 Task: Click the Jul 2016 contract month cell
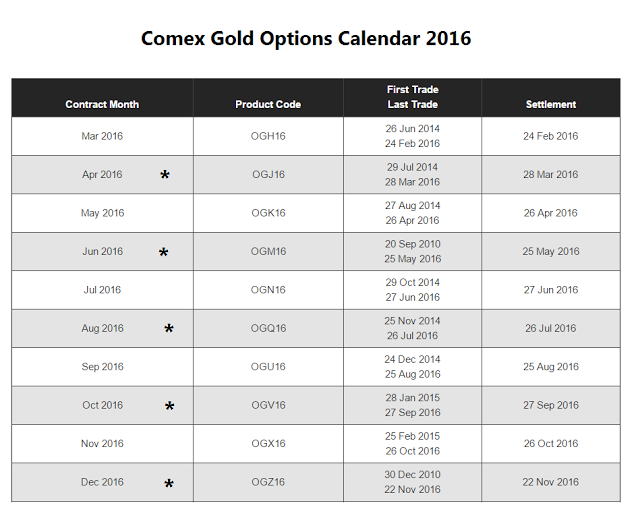(102, 290)
